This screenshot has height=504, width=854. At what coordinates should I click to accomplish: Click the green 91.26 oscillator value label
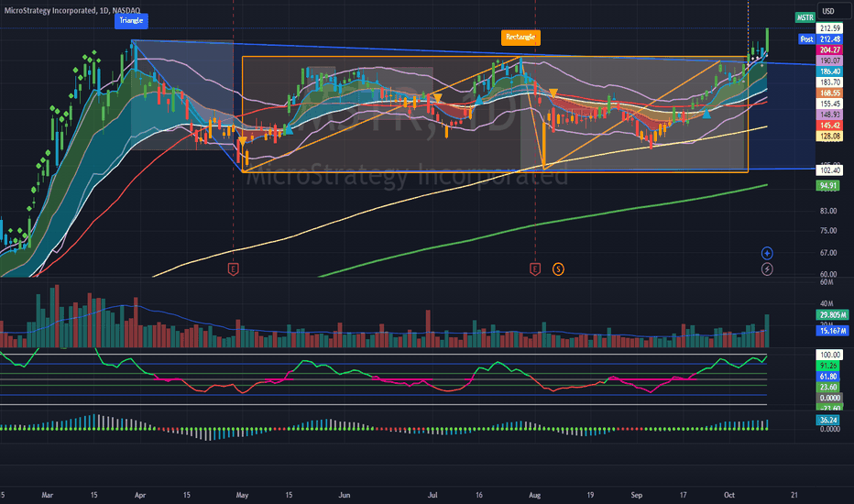827,366
